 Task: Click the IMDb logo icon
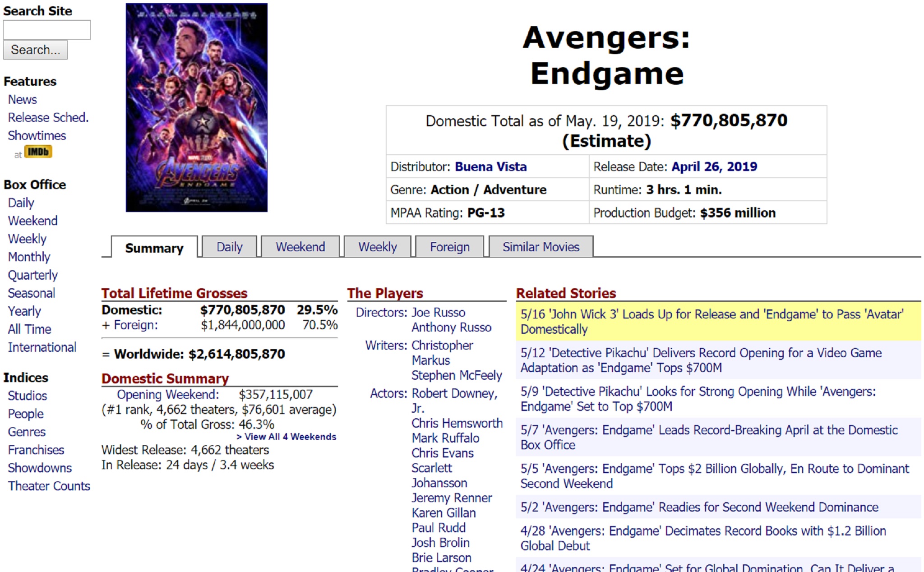(x=38, y=152)
